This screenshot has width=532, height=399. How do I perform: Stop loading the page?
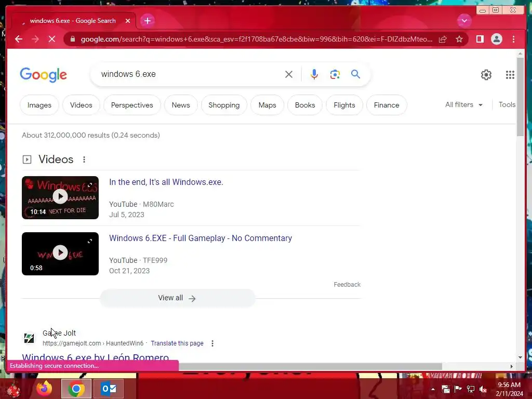coord(52,39)
